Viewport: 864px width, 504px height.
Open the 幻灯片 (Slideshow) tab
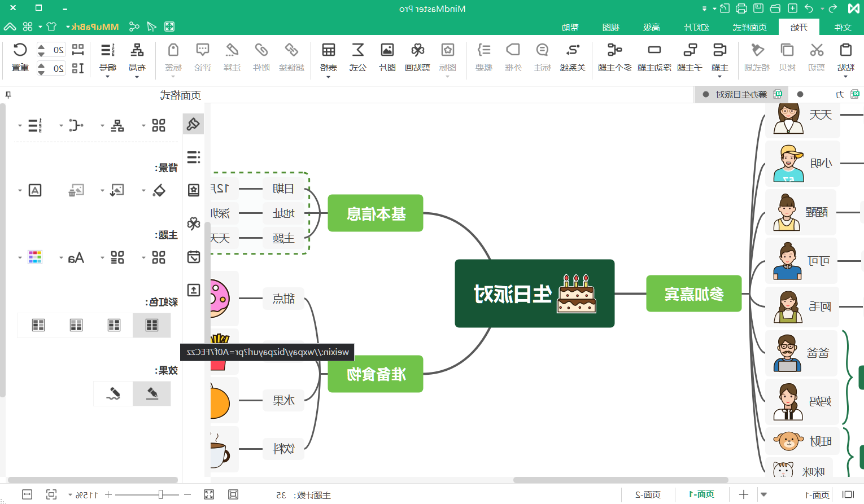[x=696, y=27]
